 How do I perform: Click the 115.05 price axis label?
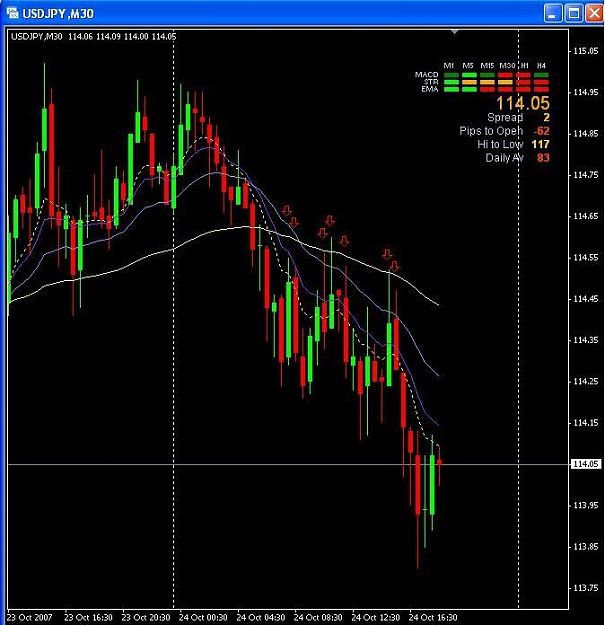click(x=585, y=51)
